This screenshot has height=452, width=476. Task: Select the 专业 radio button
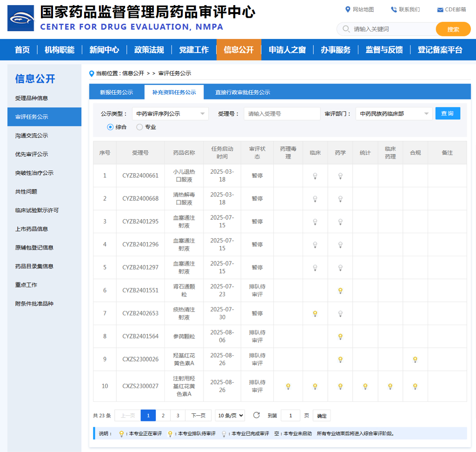[x=139, y=127]
